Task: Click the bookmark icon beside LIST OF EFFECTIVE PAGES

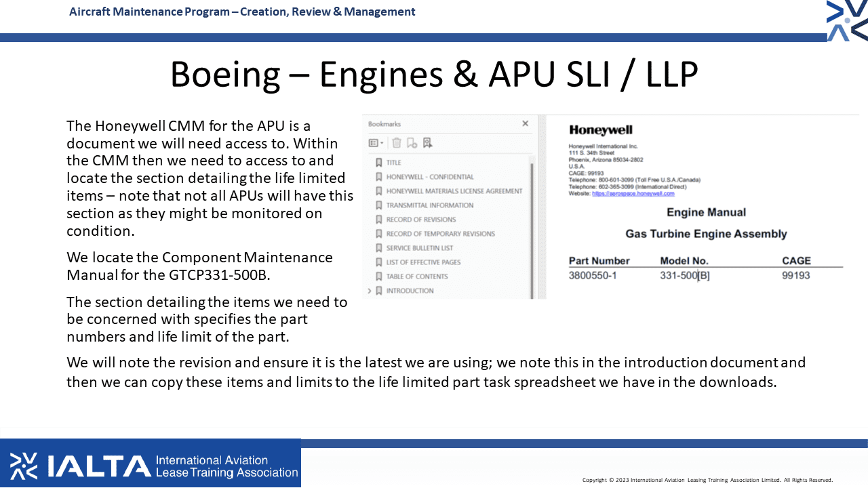Action: (x=379, y=262)
